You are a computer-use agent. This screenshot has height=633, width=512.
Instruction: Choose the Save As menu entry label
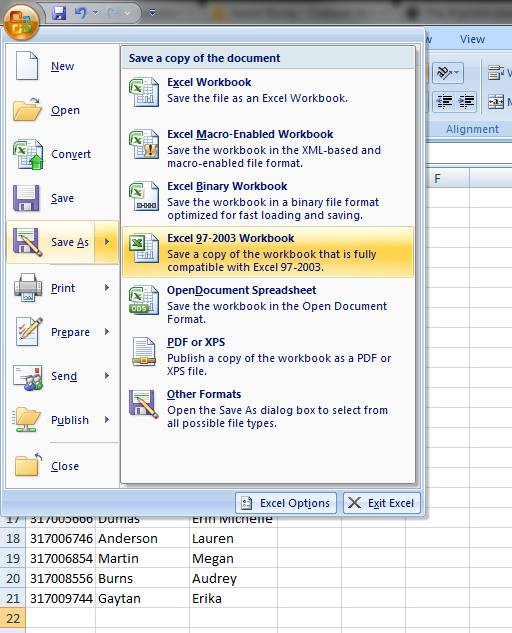pyautogui.click(x=70, y=242)
